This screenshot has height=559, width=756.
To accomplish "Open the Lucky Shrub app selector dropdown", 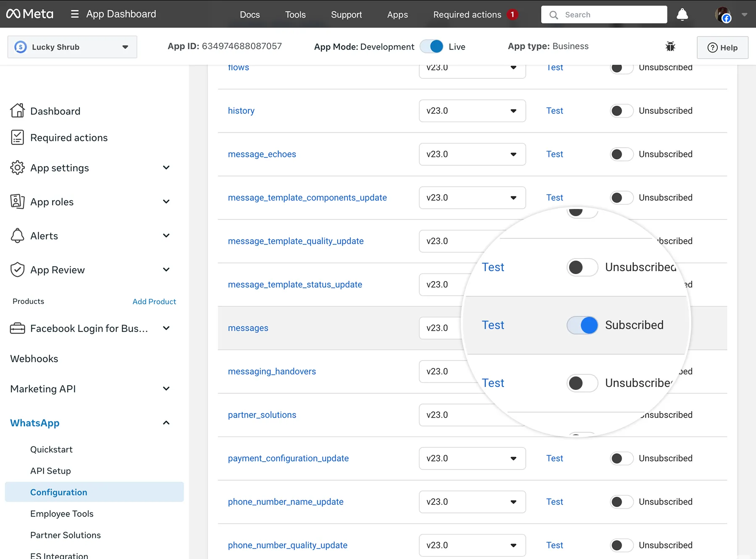I will tap(72, 47).
